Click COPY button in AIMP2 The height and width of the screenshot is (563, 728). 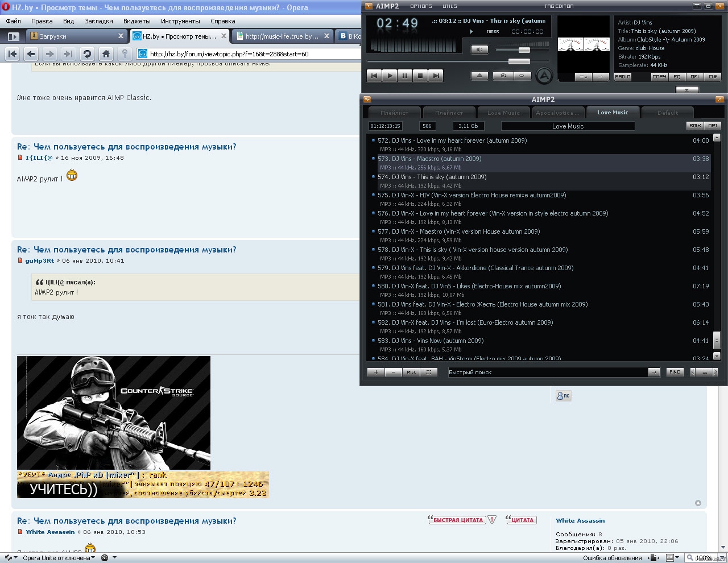pyautogui.click(x=659, y=77)
